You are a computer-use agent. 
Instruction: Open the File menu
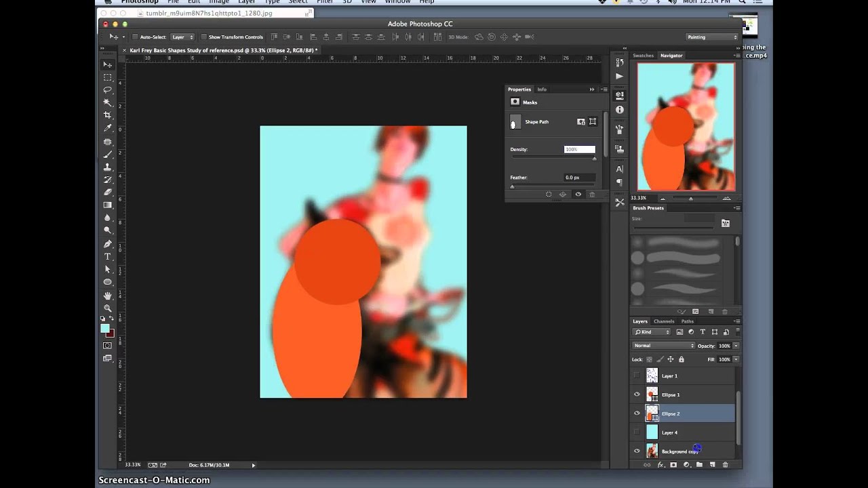(x=173, y=2)
